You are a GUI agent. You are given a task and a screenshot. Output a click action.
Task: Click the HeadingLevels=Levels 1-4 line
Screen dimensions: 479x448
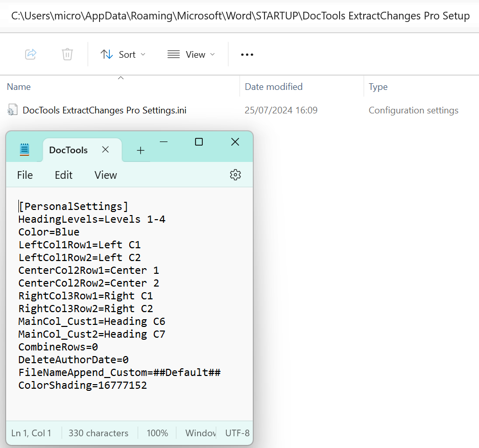click(x=91, y=220)
